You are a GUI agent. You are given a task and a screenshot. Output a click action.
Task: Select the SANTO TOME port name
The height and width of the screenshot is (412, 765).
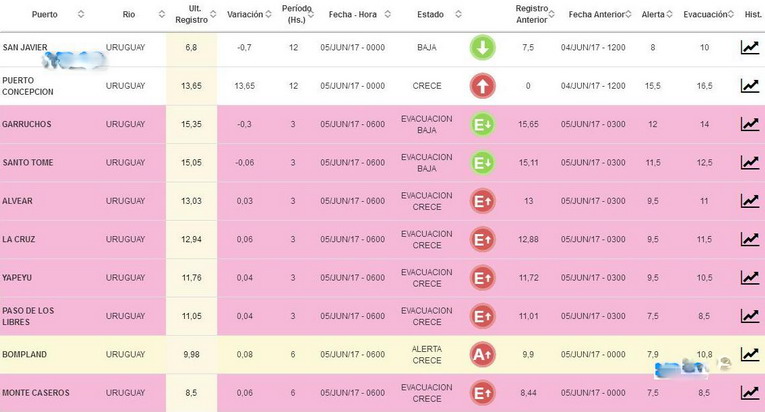[x=28, y=163]
